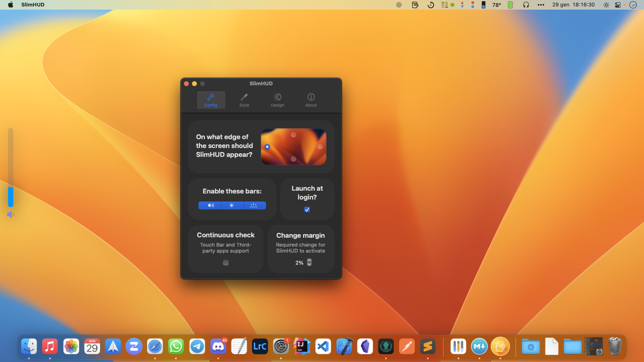Select right edge position radio button
644x362 pixels.
(320, 147)
